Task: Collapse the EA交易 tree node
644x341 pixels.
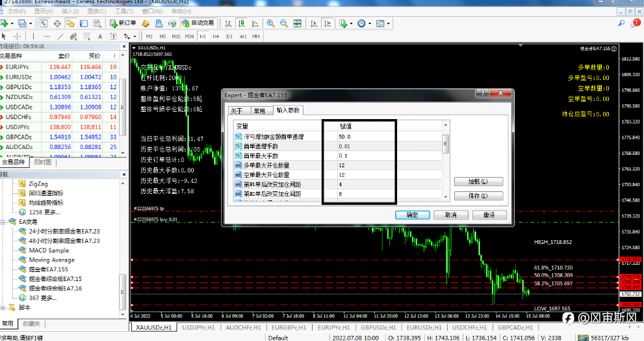Action: pyautogui.click(x=3, y=222)
